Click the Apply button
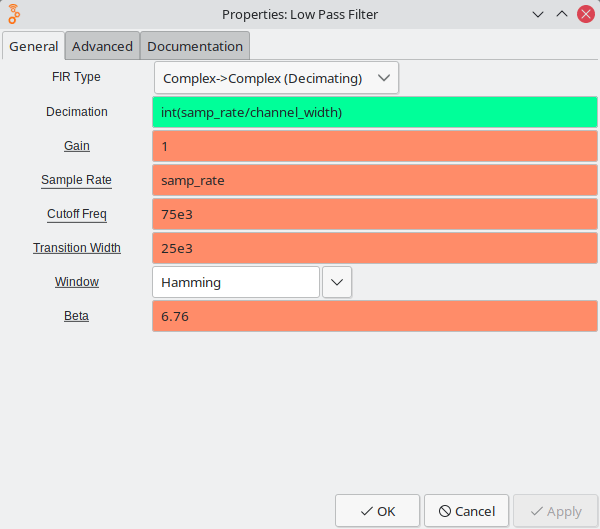The height and width of the screenshot is (529, 600). click(x=555, y=511)
